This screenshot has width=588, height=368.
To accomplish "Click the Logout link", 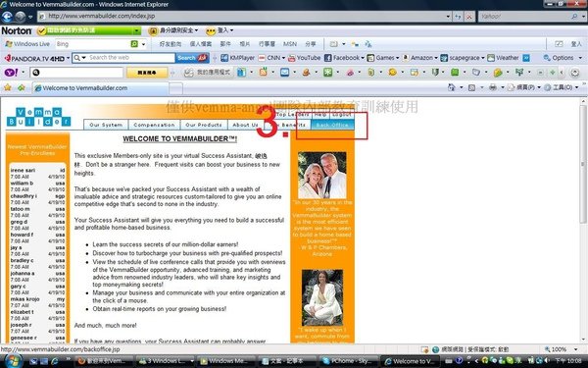I will (x=342, y=114).
